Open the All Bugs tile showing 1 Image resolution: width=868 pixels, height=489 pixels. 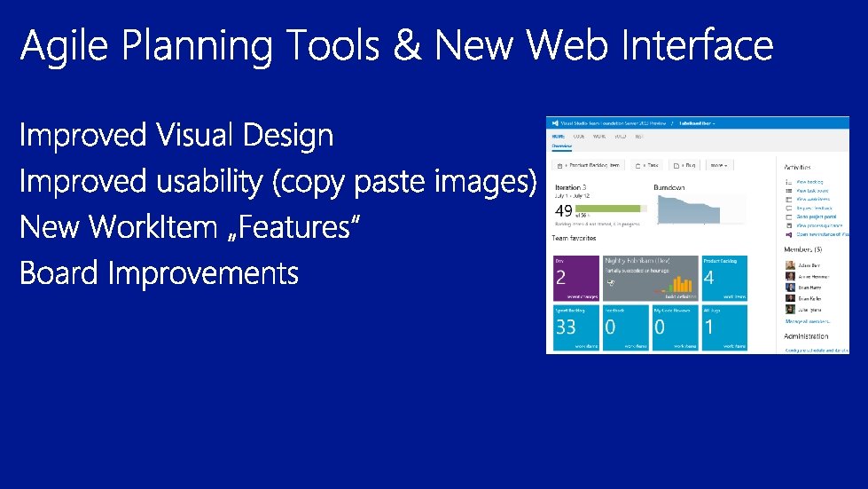[724, 327]
